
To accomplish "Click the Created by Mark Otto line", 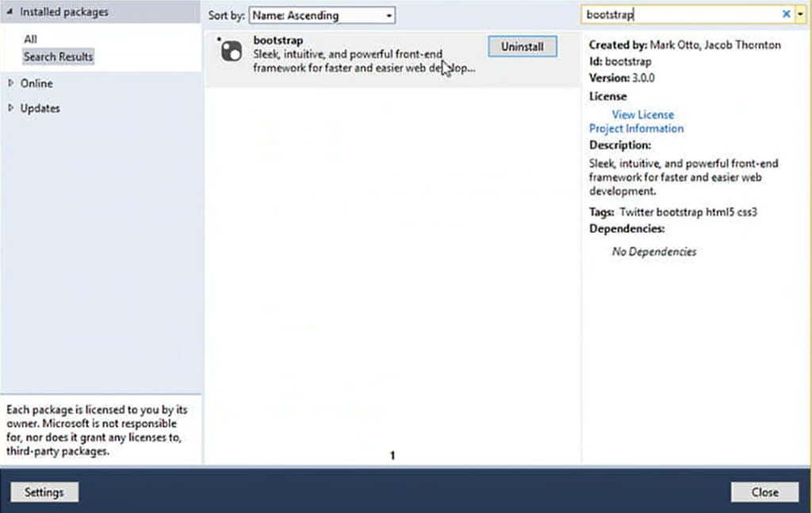I will click(685, 45).
